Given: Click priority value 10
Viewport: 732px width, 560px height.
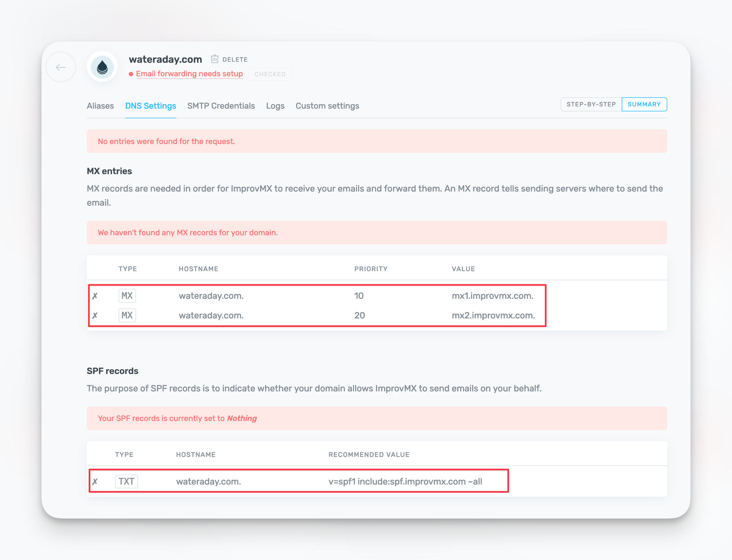Looking at the screenshot, I should pyautogui.click(x=359, y=296).
